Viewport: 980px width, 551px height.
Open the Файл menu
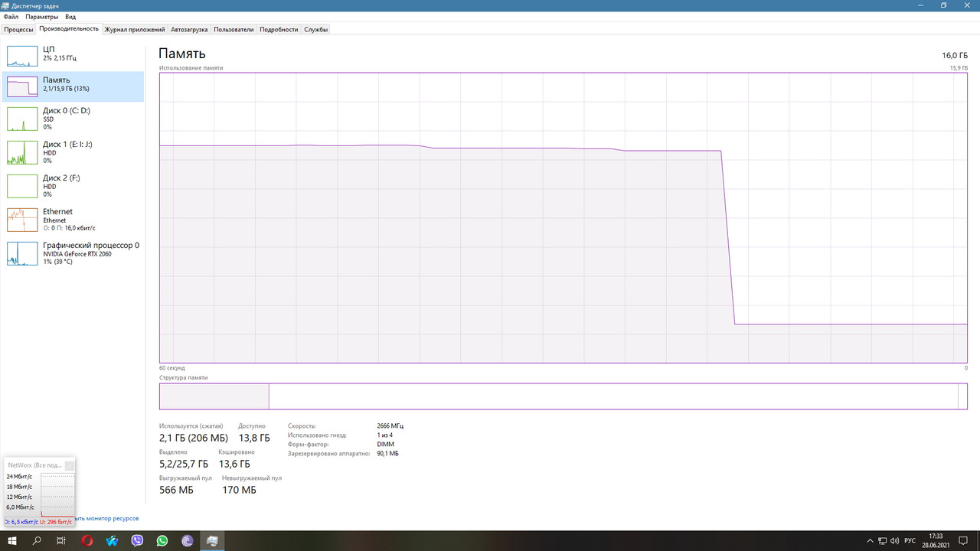11,17
